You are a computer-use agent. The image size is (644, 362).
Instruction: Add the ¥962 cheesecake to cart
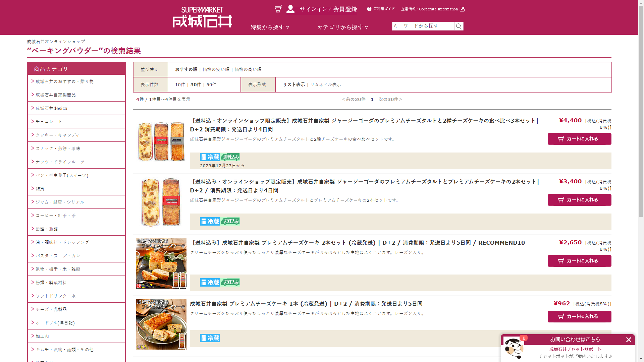click(579, 316)
